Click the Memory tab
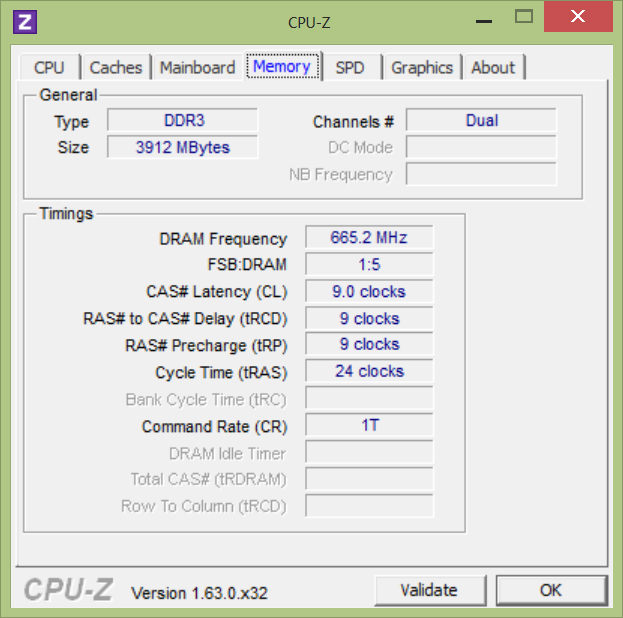Viewport: 623px width, 618px height. pos(282,66)
